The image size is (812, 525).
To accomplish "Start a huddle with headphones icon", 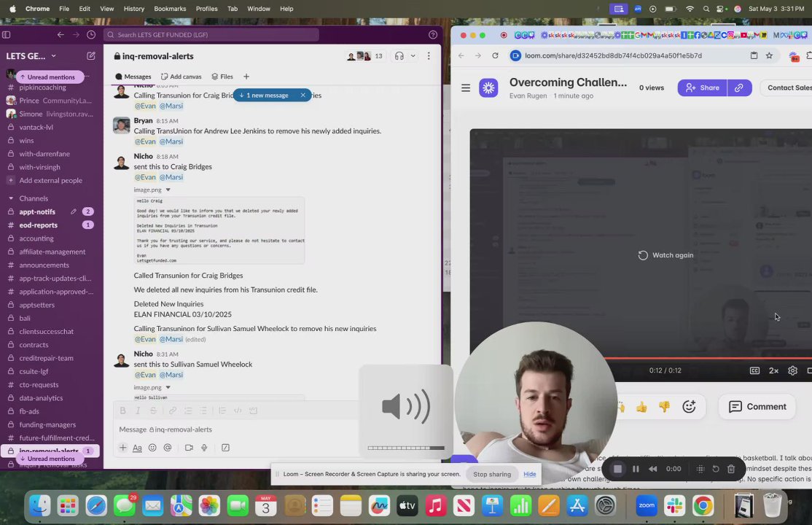I will click(399, 56).
